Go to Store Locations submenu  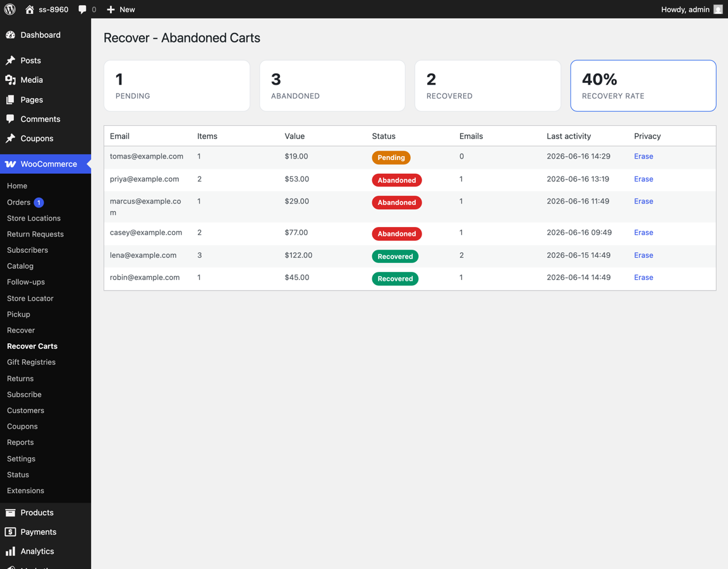[34, 218]
